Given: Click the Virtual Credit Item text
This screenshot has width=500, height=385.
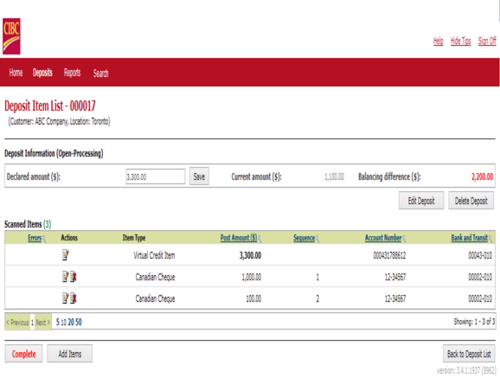Looking at the screenshot, I should [x=154, y=256].
